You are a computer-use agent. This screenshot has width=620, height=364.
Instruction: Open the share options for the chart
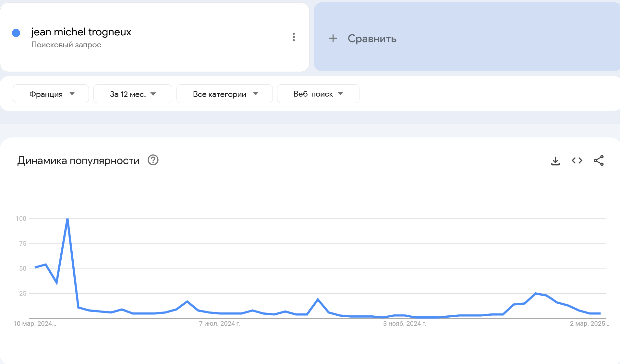(599, 160)
